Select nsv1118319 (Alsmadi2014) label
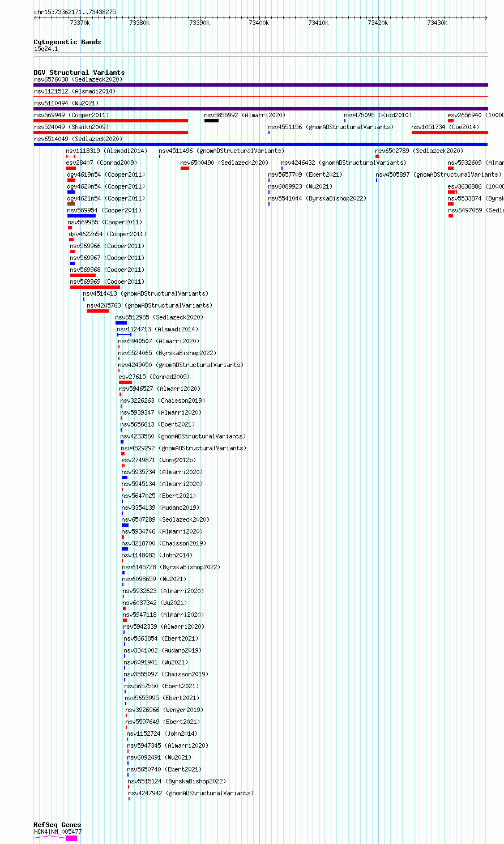Screen dimensions: 504x844 coord(106,151)
